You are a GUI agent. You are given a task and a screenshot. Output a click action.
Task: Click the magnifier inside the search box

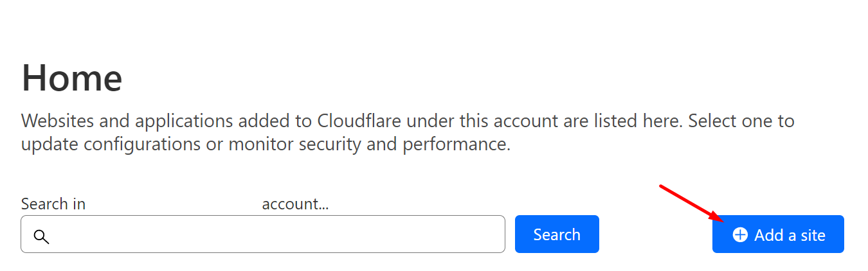[41, 236]
